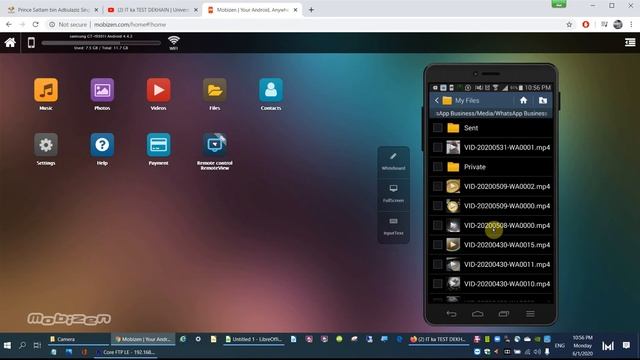Open the Videos app icon
Image resolution: width=640 pixels, height=360 pixels.
click(158, 90)
